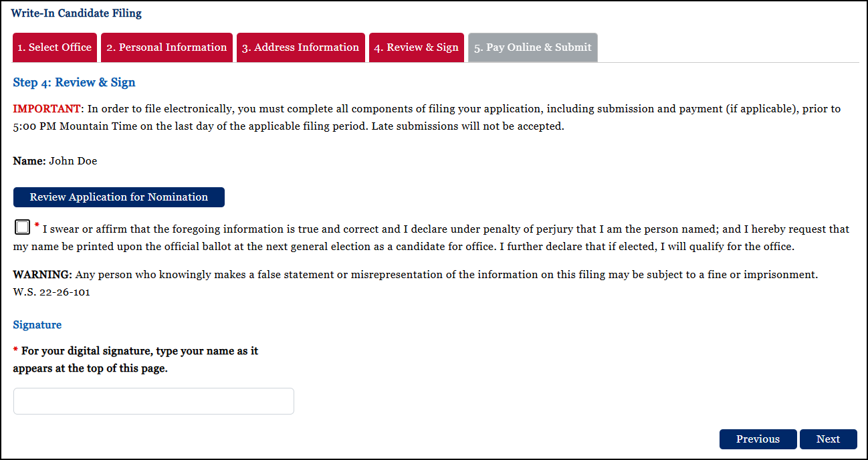This screenshot has width=868, height=460.
Task: Click the blue Signature section heading
Action: 37,325
